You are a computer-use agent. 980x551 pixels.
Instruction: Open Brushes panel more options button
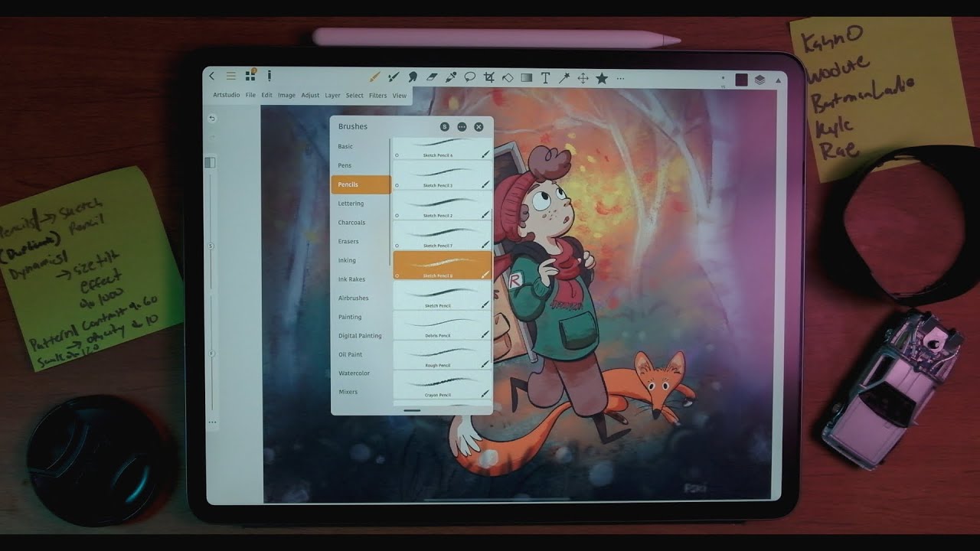(x=462, y=127)
